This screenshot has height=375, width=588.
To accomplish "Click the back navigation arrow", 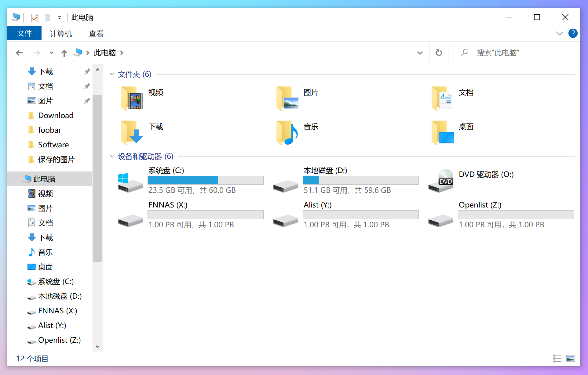I will (x=19, y=52).
